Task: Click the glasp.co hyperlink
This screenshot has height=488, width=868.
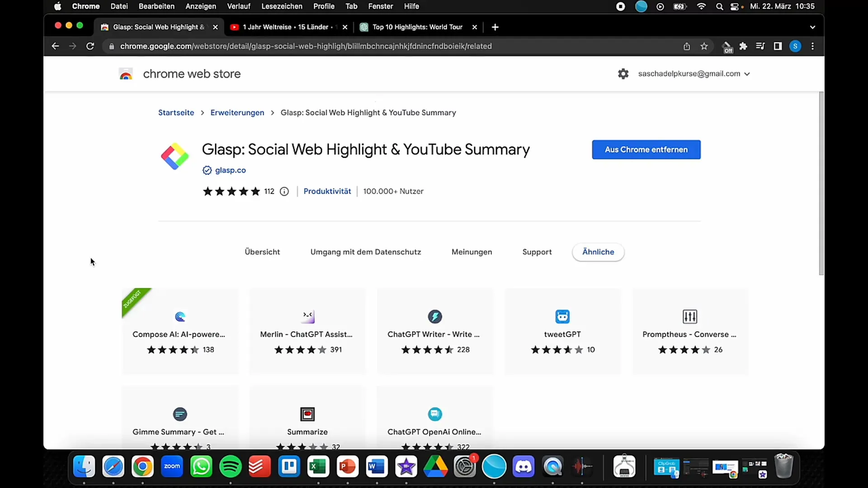Action: (230, 170)
